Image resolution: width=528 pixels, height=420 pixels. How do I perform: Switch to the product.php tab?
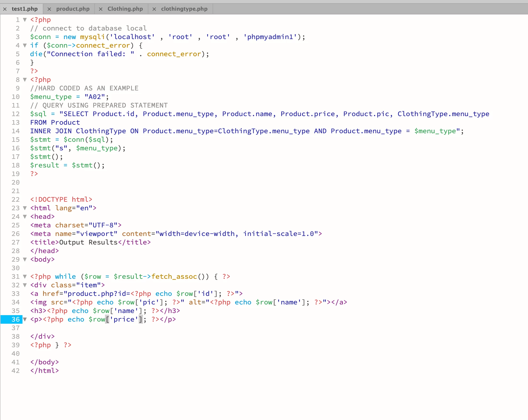73,9
